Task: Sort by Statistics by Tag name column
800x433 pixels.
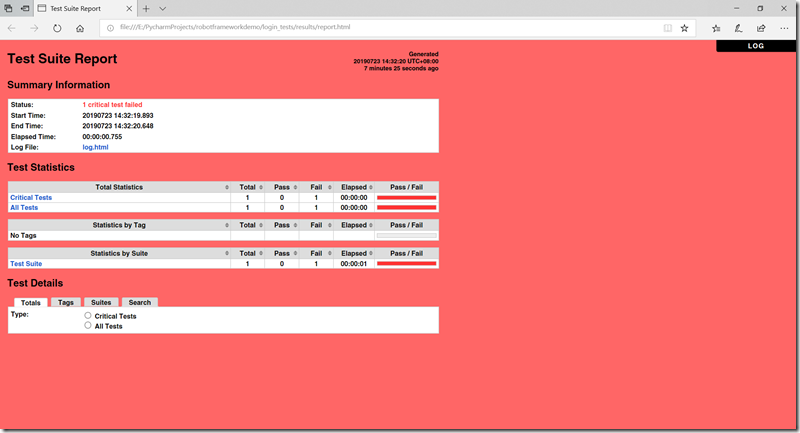Action: click(x=119, y=225)
